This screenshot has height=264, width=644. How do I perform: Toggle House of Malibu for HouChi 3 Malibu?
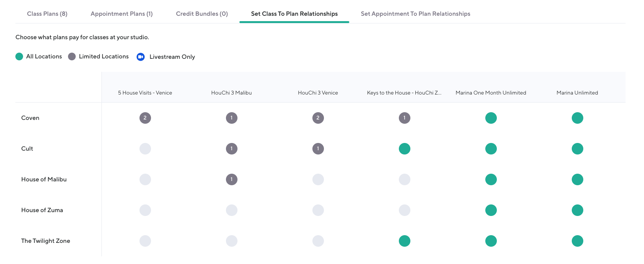click(x=231, y=179)
